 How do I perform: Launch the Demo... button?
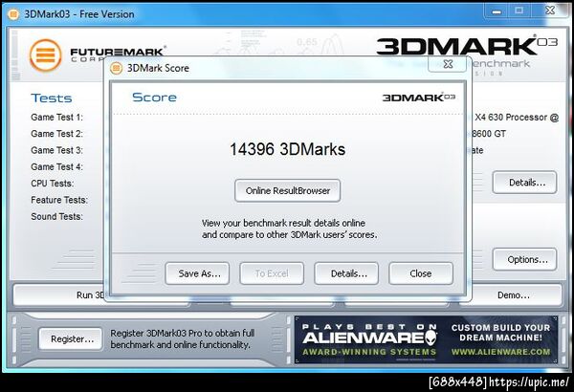pos(513,295)
